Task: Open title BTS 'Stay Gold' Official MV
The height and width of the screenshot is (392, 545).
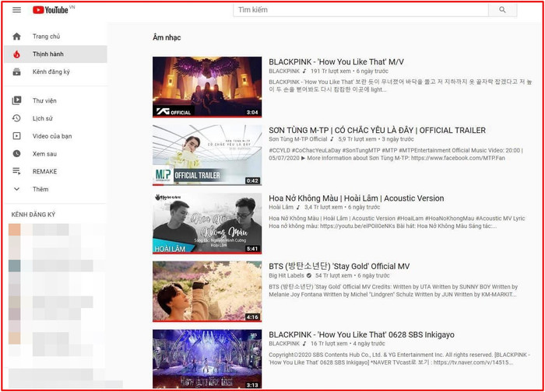Action: tap(339, 266)
